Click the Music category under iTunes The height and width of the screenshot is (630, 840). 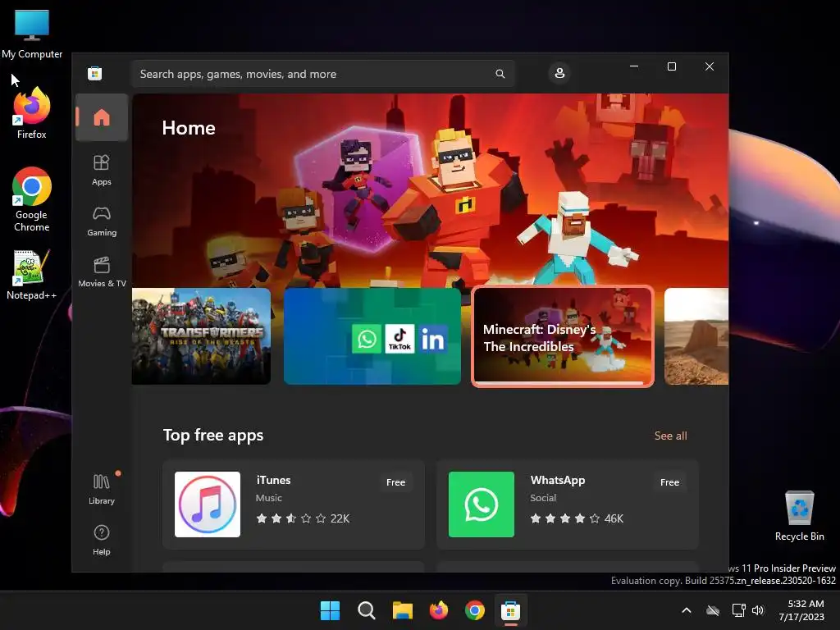(268, 498)
